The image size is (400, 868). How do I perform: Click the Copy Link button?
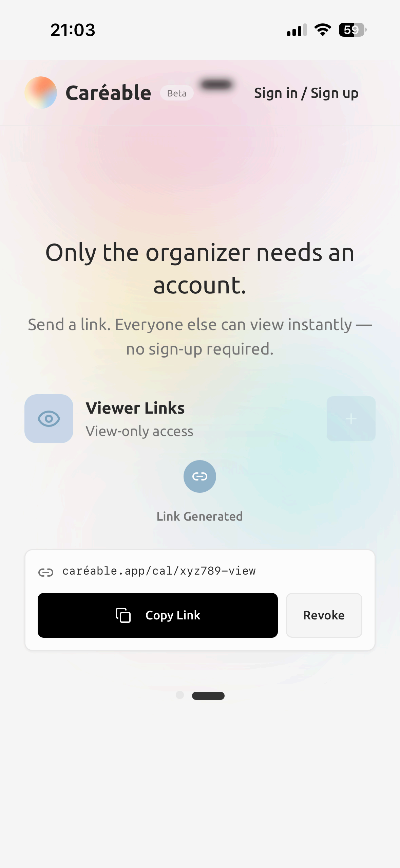(158, 615)
